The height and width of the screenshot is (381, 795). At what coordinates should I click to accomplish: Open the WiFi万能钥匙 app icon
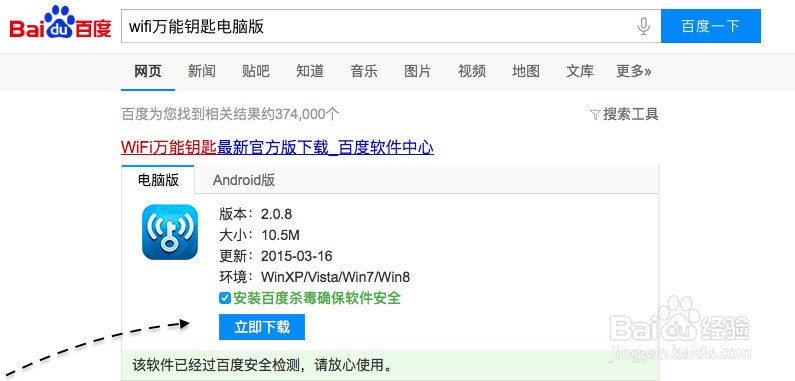(170, 232)
